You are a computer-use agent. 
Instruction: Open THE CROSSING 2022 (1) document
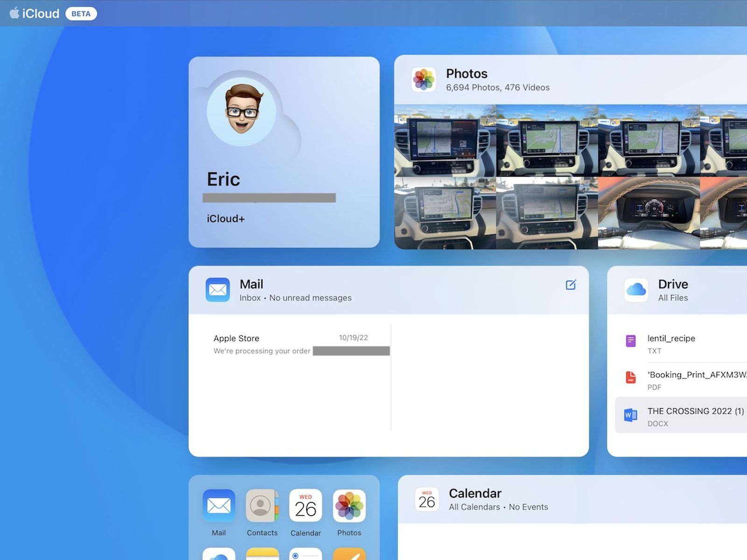[x=682, y=415]
